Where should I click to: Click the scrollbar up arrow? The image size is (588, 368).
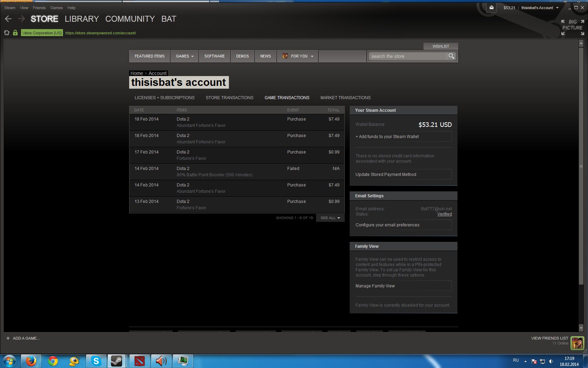click(x=581, y=43)
